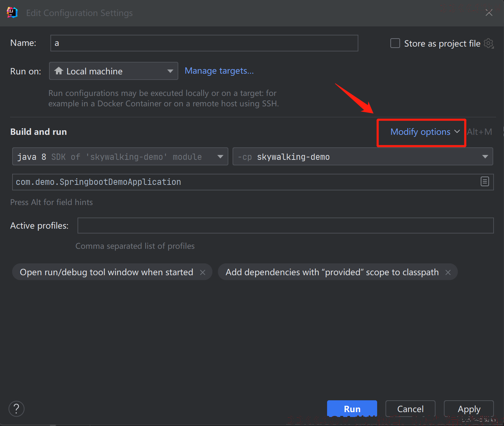Screen dimensions: 504x426
Task: Remove the provided scope classpath tag
Action: (x=448, y=272)
